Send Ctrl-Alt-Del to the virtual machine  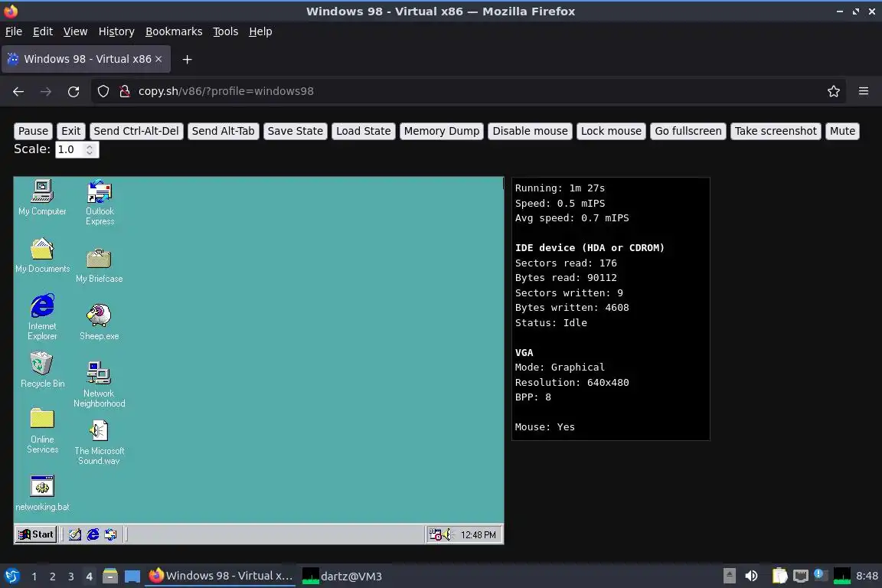click(136, 131)
